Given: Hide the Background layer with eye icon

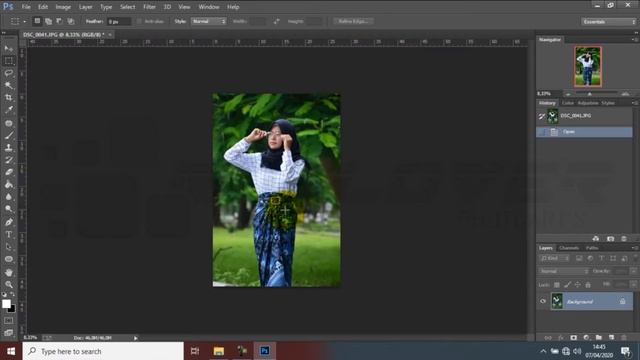Looking at the screenshot, I should pos(543,301).
